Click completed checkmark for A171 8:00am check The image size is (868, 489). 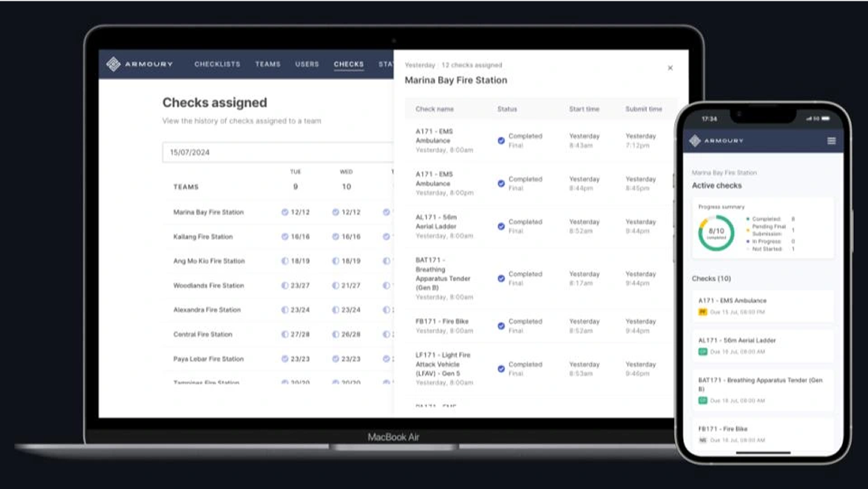(x=501, y=141)
